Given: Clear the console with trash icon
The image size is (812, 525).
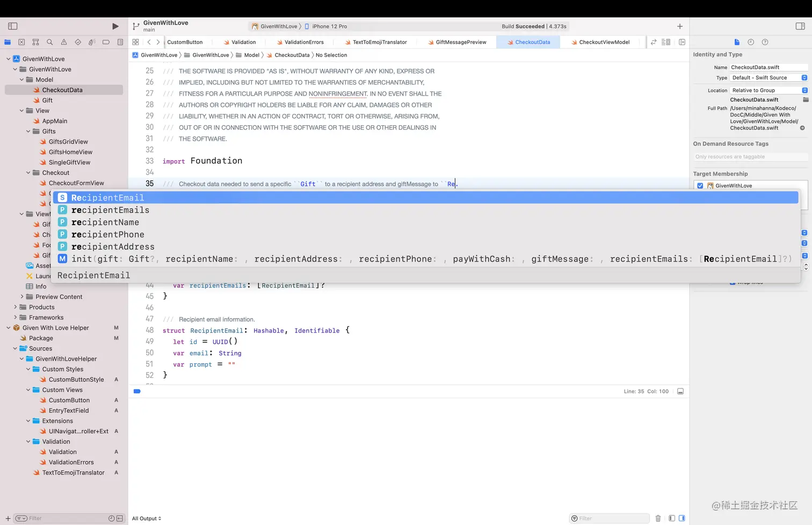Looking at the screenshot, I should coord(658,519).
